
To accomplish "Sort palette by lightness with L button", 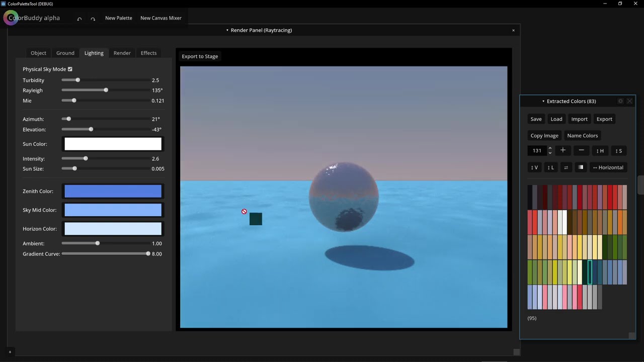I will [x=550, y=167].
